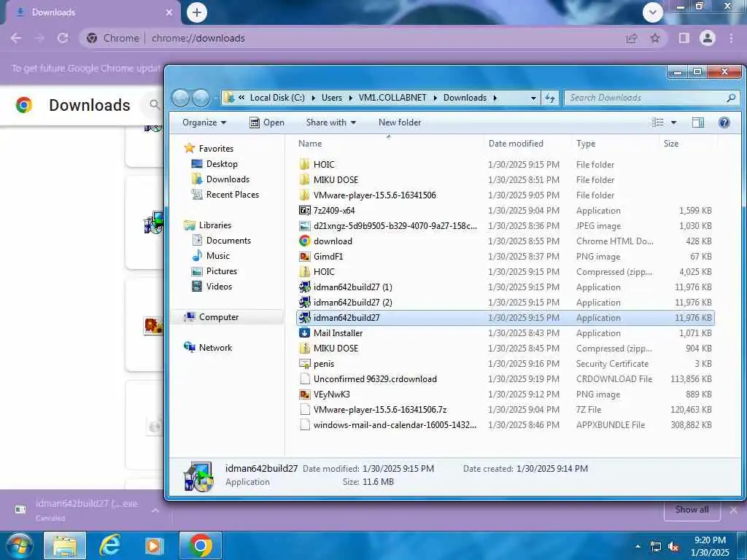Viewport: 747px width, 560px height.
Task: Click the Explorer back arrow button
Action: click(x=181, y=98)
